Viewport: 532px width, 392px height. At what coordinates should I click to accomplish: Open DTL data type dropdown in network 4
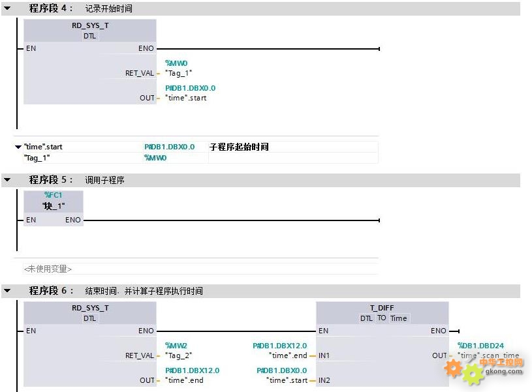point(89,36)
